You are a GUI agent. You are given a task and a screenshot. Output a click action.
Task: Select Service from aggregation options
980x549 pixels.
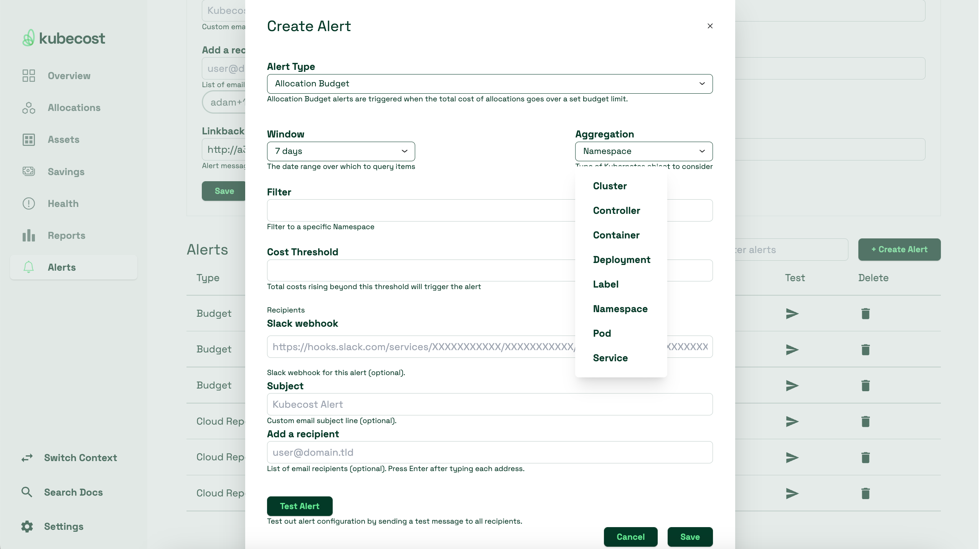click(x=610, y=358)
